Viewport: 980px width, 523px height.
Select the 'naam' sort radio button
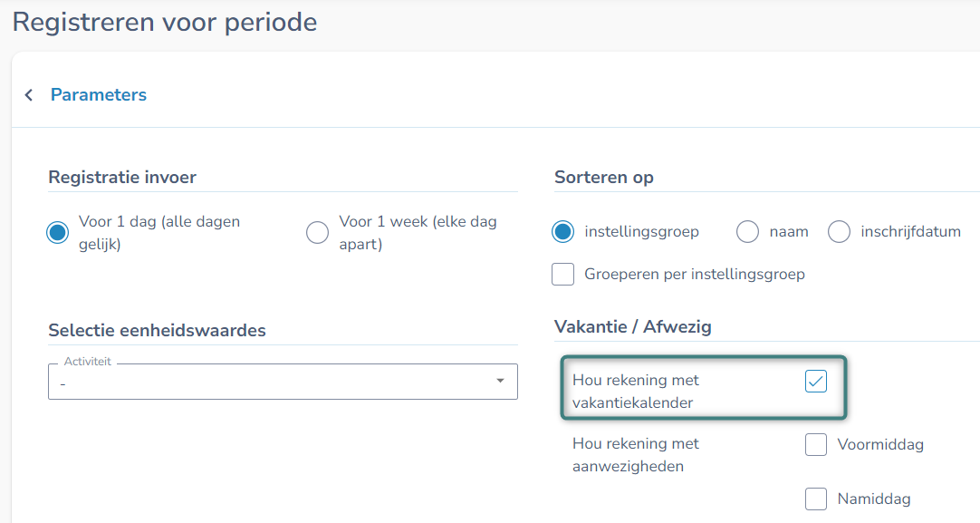(x=747, y=232)
